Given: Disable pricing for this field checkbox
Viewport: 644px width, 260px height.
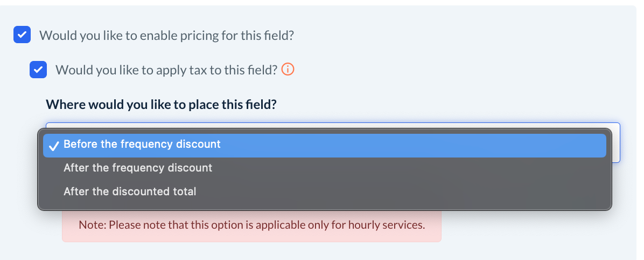Looking at the screenshot, I should 22,36.
